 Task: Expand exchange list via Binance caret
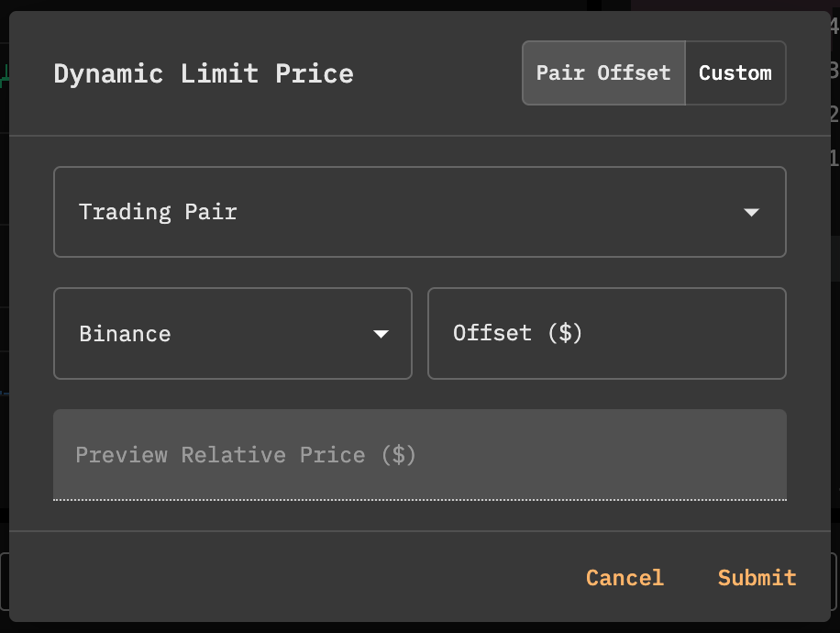click(381, 334)
